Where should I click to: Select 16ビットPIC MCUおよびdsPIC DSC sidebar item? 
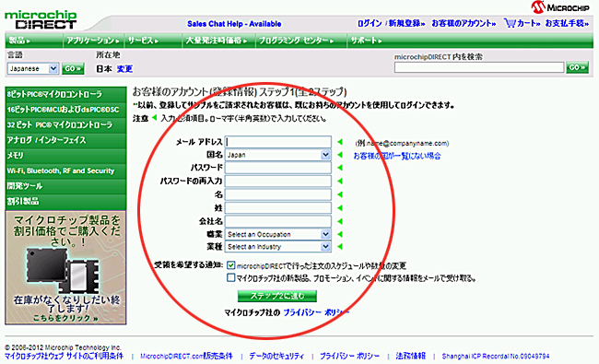tap(65, 110)
